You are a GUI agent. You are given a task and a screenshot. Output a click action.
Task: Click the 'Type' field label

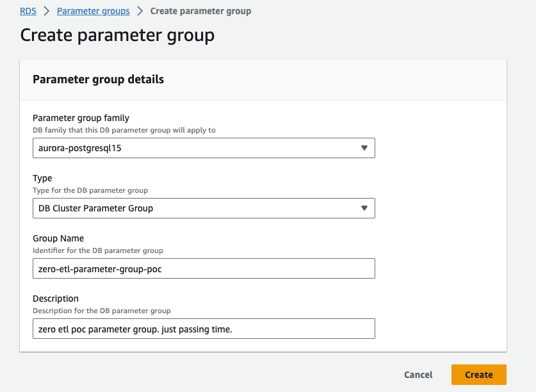42,178
